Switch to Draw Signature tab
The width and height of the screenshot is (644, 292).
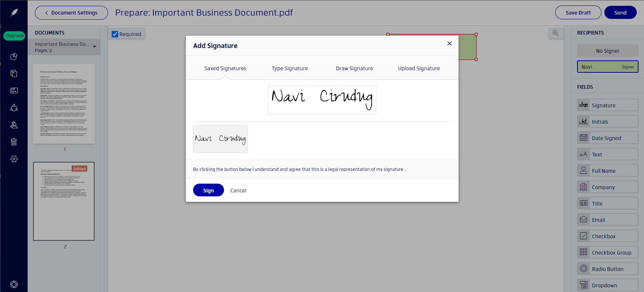[x=354, y=68]
